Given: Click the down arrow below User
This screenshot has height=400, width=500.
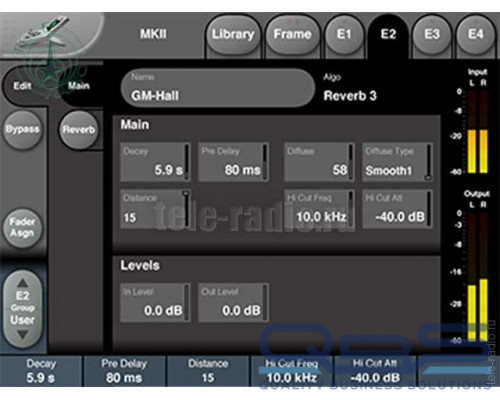Looking at the screenshot, I should point(22,334).
